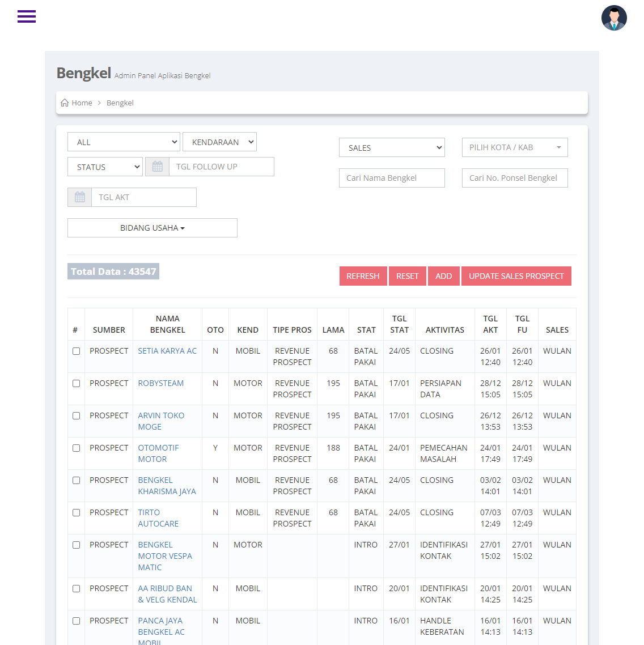This screenshot has height=645, width=644.
Task: Tick checkbox for ROBYSTEAM row
Action: pos(76,383)
